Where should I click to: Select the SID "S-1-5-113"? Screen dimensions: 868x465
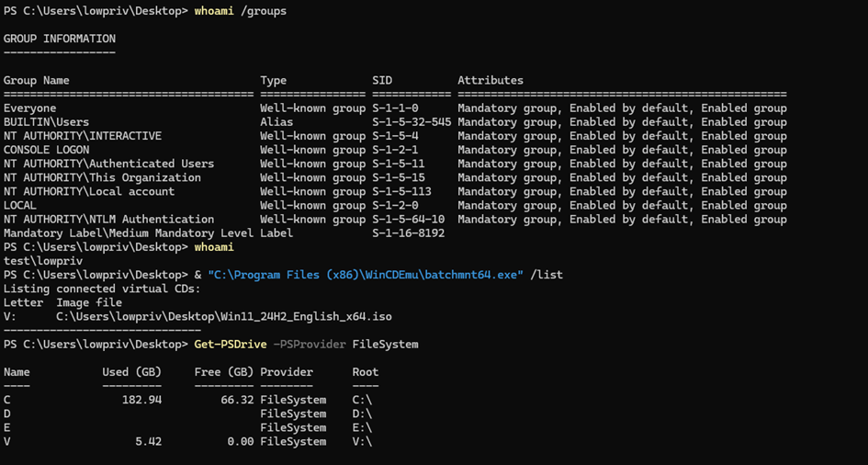402,191
